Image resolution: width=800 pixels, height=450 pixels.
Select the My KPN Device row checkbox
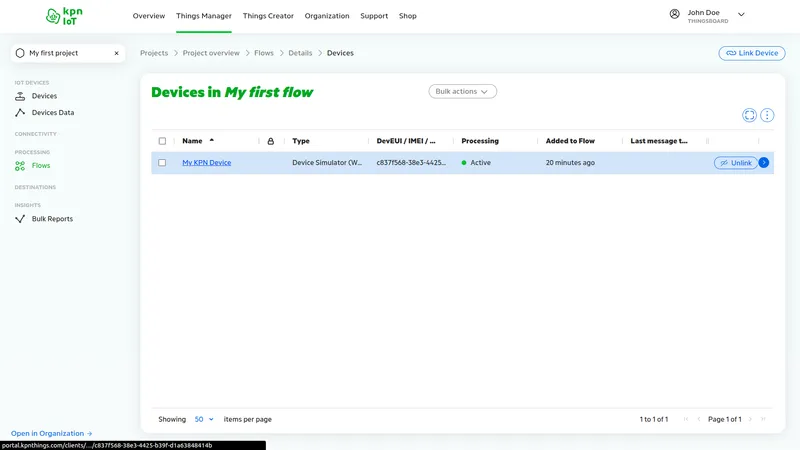162,163
